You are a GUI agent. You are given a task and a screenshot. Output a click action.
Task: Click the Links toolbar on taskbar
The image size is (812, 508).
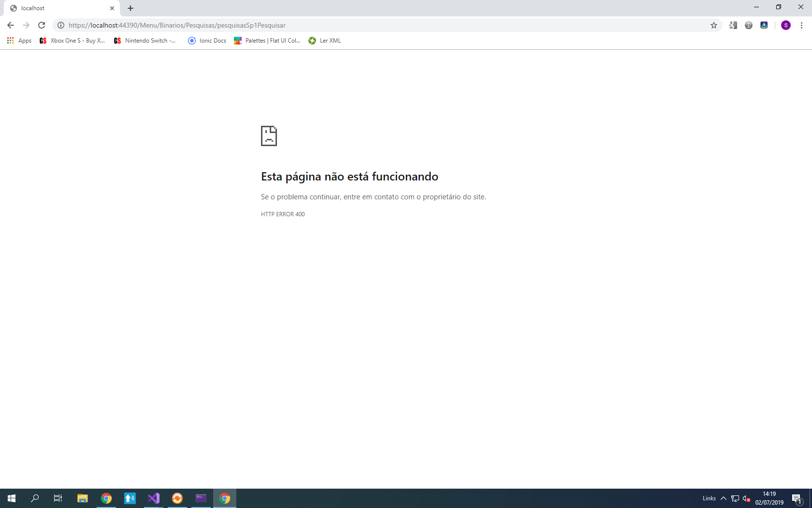coord(709,498)
